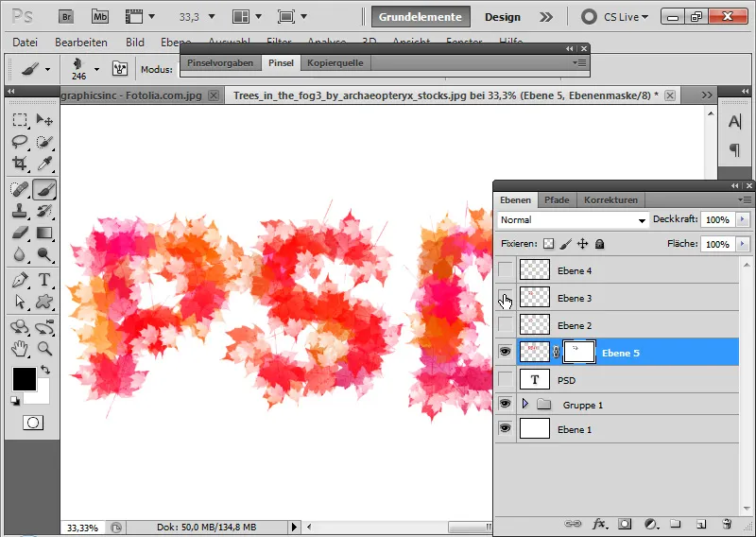Open Character panel icon in dock
This screenshot has width=756, height=537.
735,122
